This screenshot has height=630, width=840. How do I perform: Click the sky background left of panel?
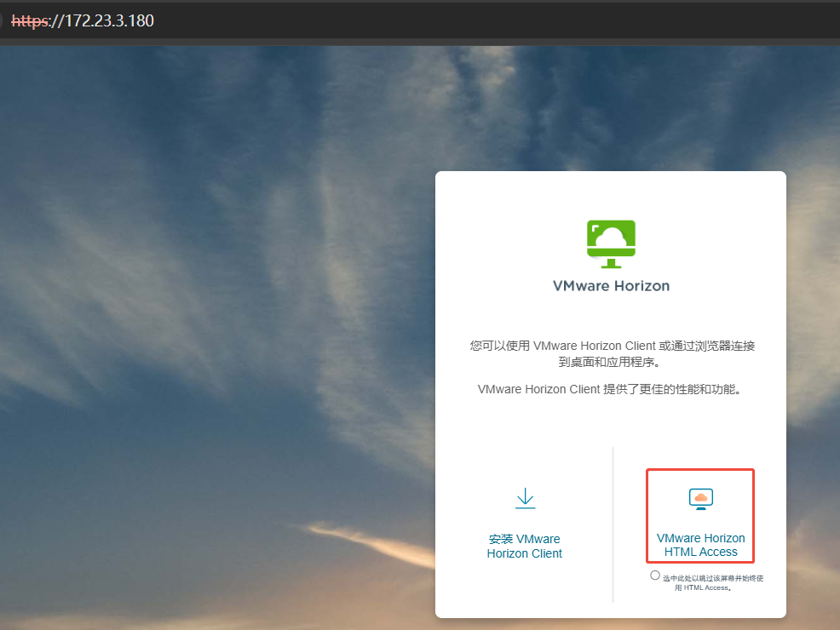(x=213, y=341)
